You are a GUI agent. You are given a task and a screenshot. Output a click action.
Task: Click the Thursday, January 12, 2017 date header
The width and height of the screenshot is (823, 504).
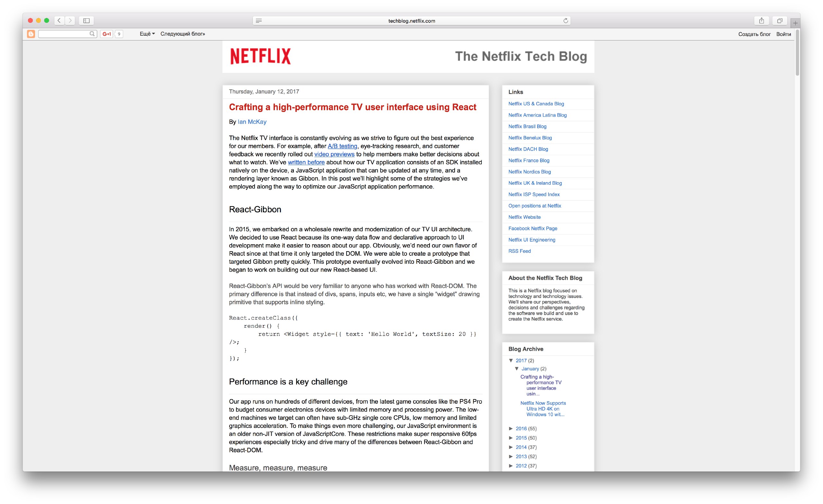[x=264, y=92]
